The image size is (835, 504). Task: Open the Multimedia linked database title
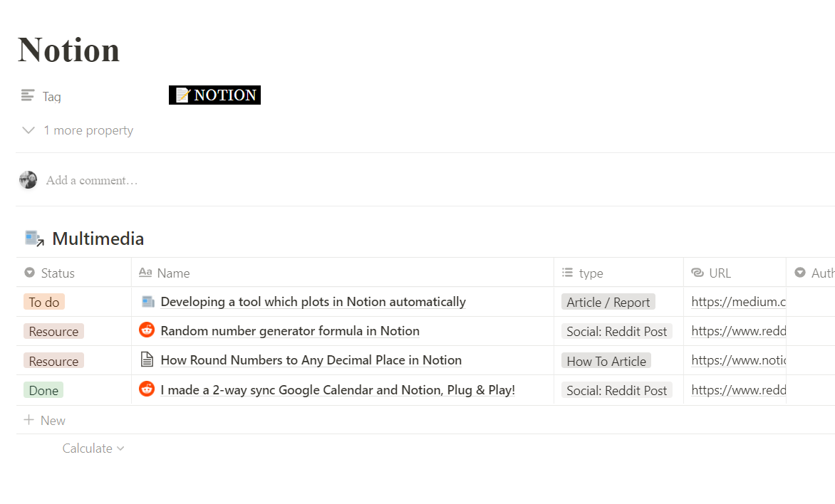tap(98, 238)
